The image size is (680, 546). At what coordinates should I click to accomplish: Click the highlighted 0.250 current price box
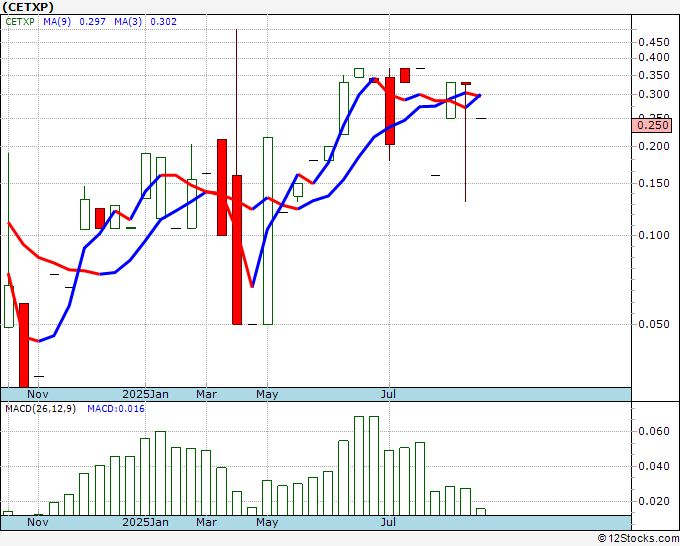point(652,125)
